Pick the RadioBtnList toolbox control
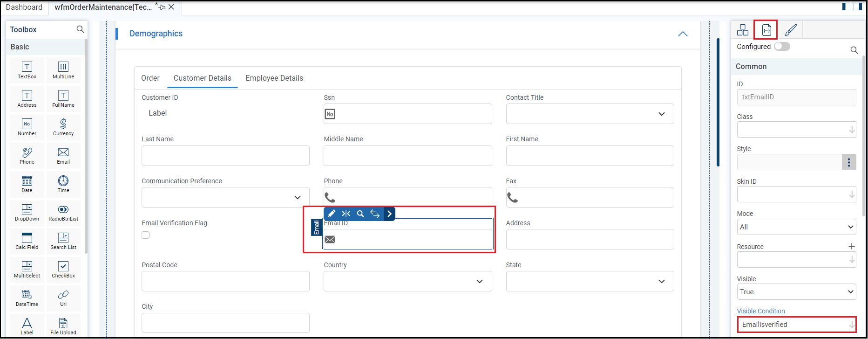868x339 pixels. coord(63,212)
